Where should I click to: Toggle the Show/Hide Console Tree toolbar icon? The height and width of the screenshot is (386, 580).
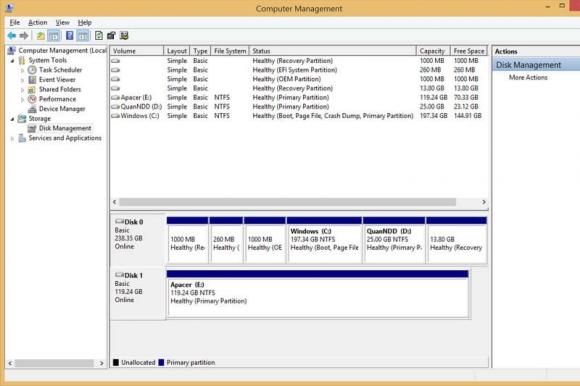54,36
